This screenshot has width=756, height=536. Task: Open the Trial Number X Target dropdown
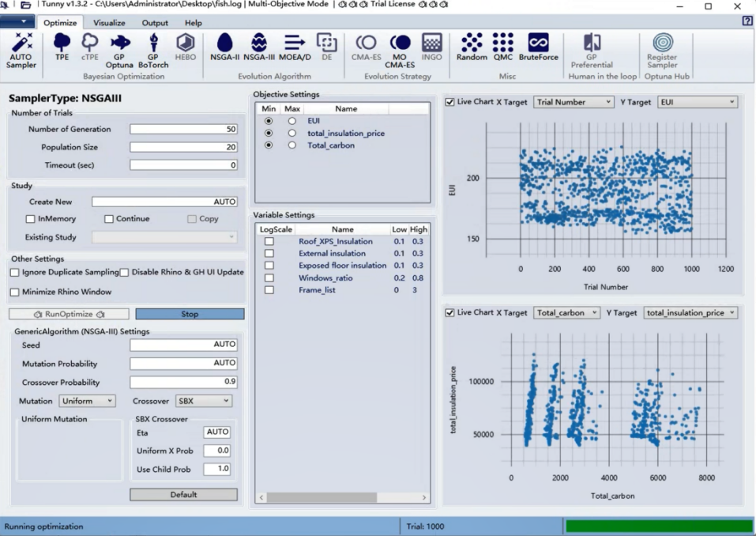pos(574,102)
